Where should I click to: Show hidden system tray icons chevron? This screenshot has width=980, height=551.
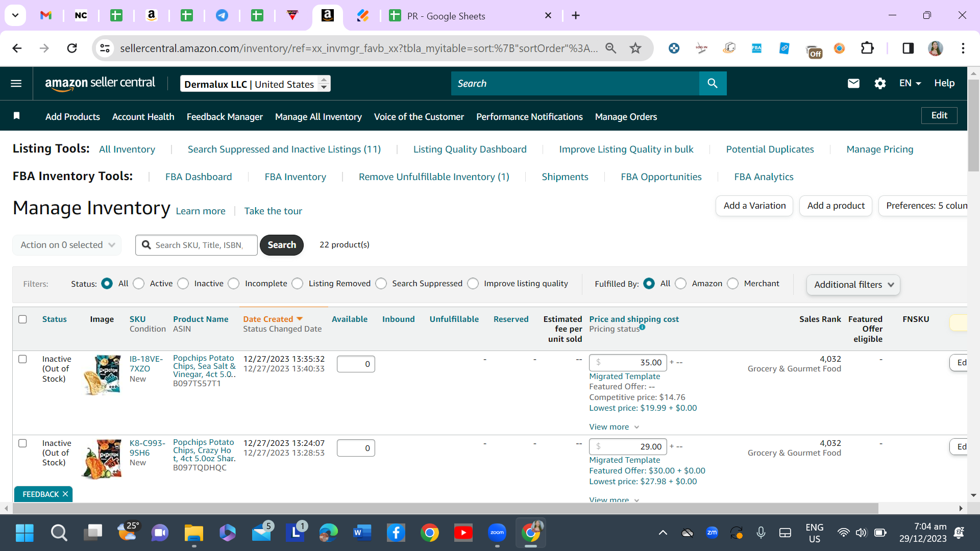point(663,533)
